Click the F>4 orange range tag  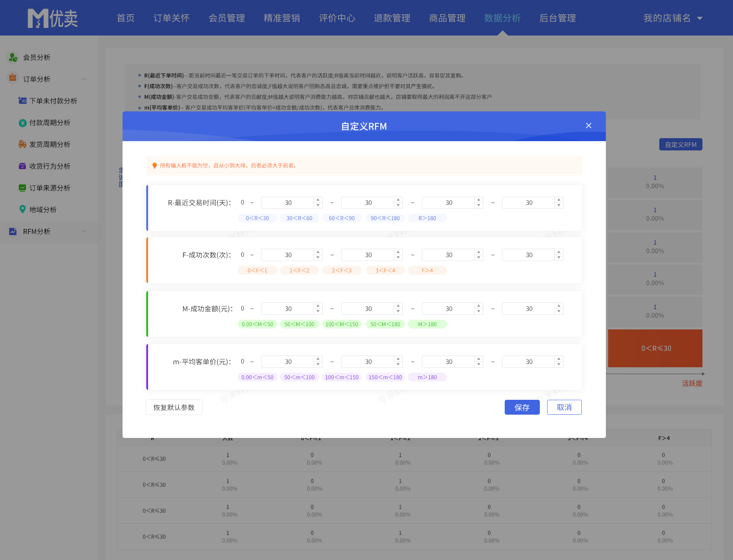(427, 270)
